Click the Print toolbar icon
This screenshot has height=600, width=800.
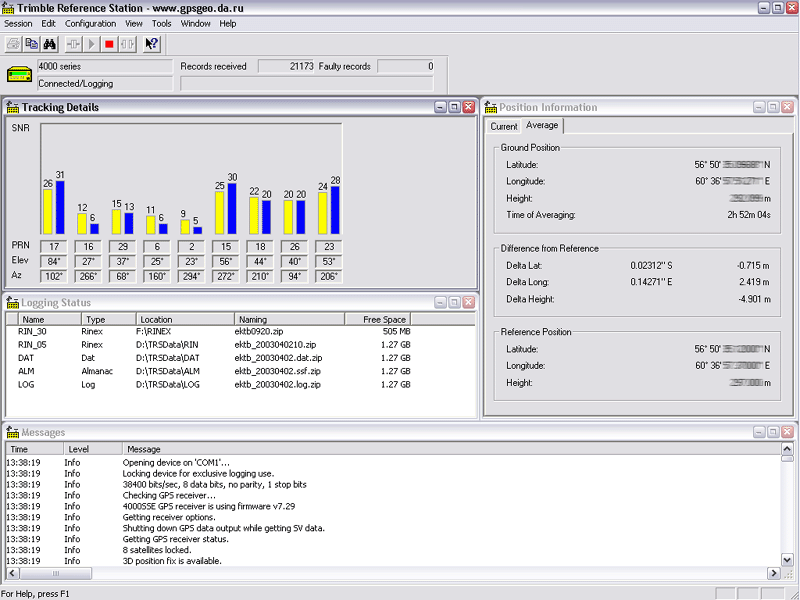pyautogui.click(x=13, y=44)
